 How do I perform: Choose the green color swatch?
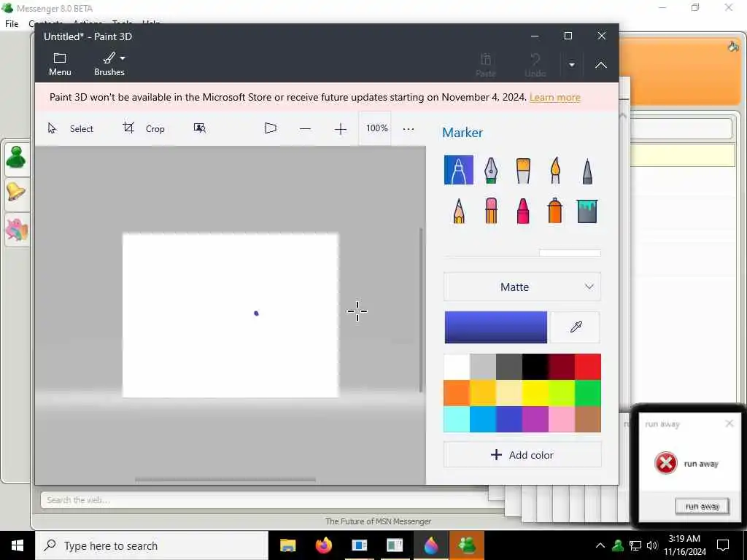pos(587,392)
